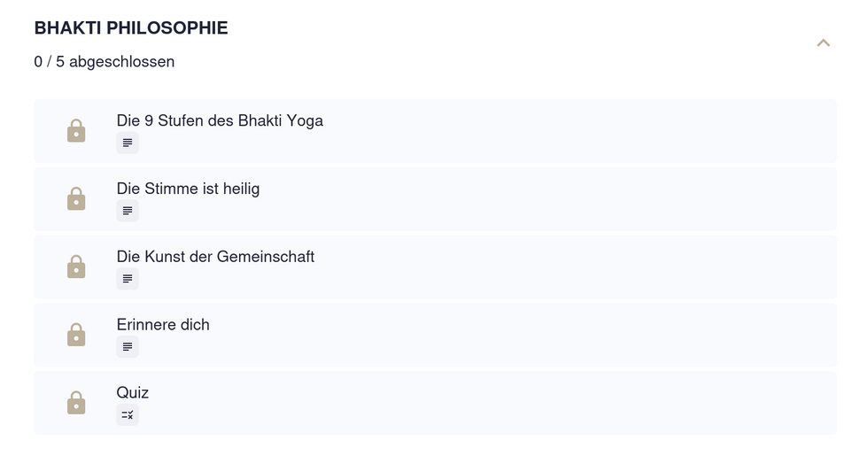The width and height of the screenshot is (868, 456).
Task: Click the BHAKTI PHILOSOPHIE section heading
Action: 131,28
